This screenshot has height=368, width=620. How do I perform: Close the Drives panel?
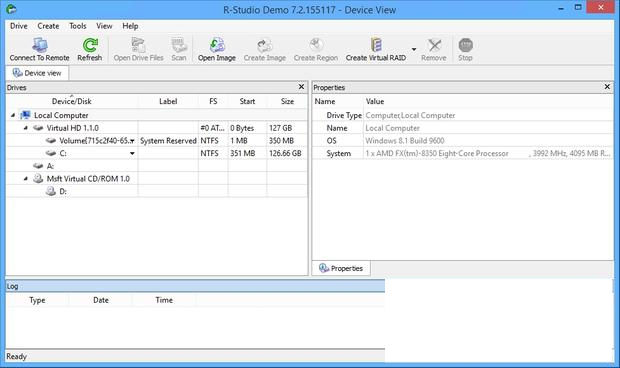[x=301, y=87]
